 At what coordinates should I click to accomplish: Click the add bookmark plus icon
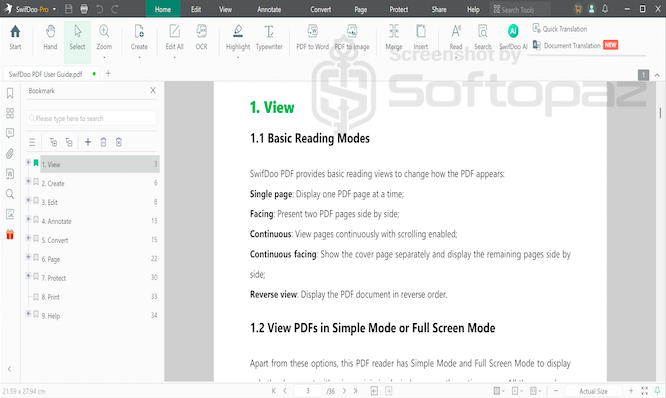[88, 142]
